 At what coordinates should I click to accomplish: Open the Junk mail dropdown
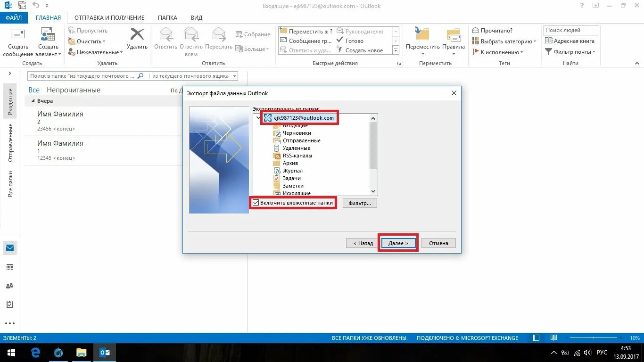[96, 52]
